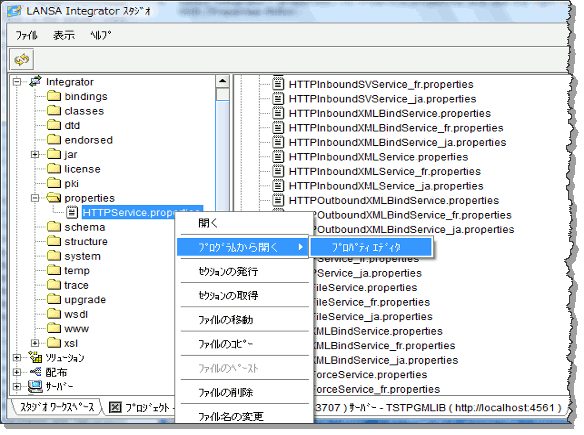Viewport: 584px width, 435px height.
Task: Click the LANSA Integrator title bar icon
Action: point(14,11)
